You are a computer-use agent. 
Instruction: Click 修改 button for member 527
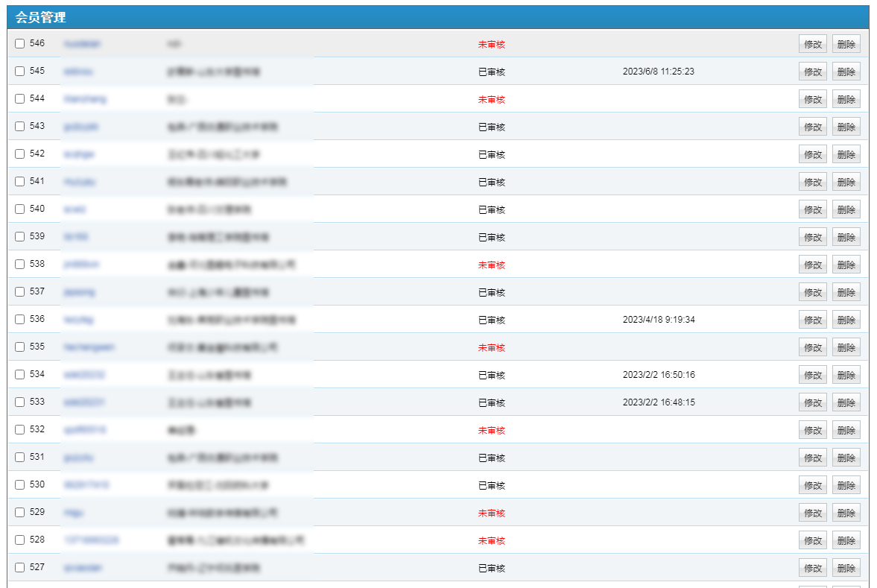812,569
